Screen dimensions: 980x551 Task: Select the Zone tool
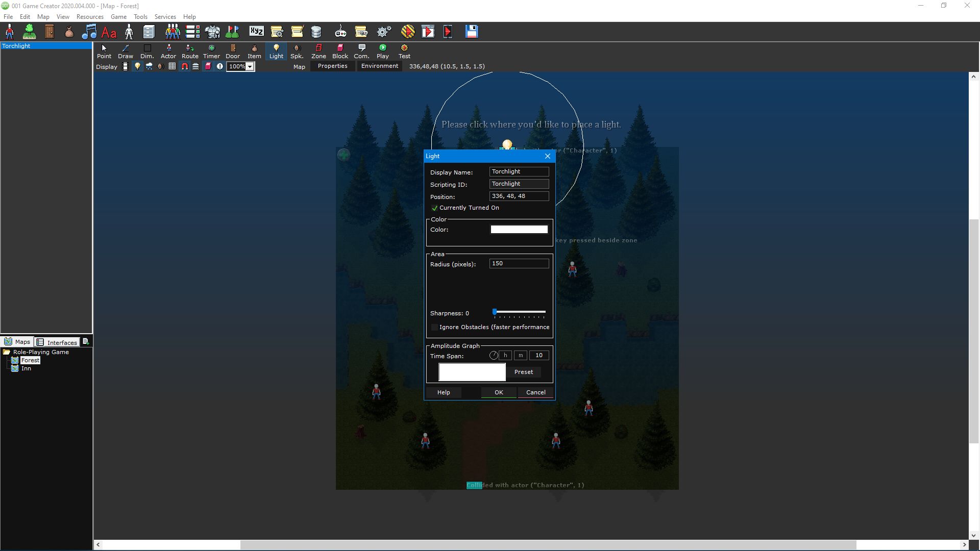[318, 52]
